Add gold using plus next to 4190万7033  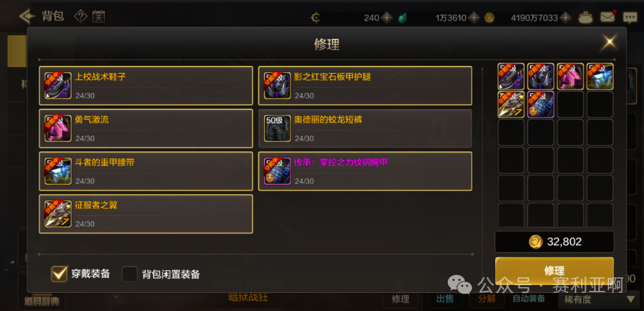(x=566, y=17)
